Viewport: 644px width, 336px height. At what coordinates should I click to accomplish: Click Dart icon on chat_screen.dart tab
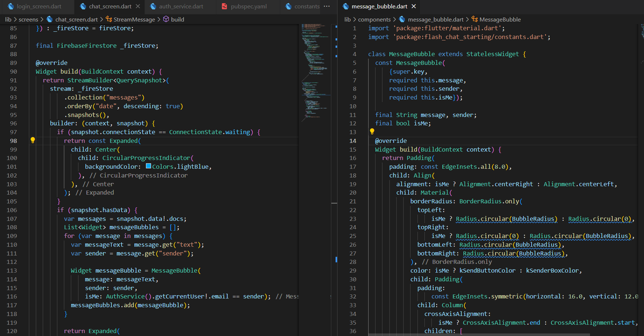click(83, 6)
